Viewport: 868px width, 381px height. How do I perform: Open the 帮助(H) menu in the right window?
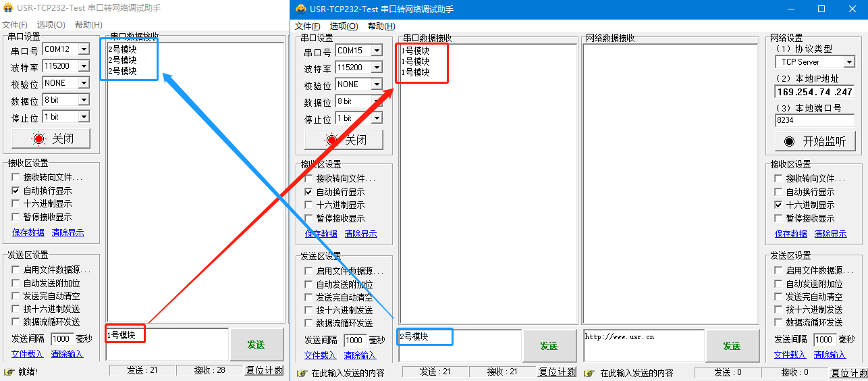click(381, 26)
